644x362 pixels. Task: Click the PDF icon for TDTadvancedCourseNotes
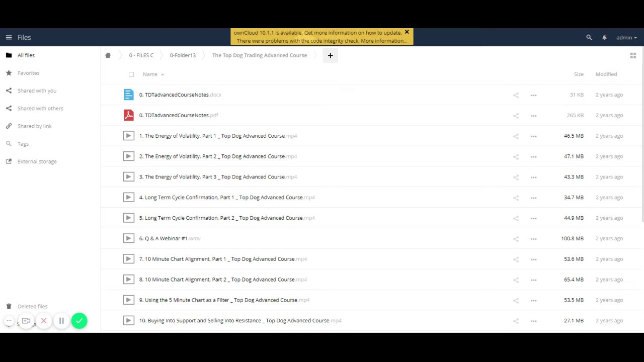(129, 115)
